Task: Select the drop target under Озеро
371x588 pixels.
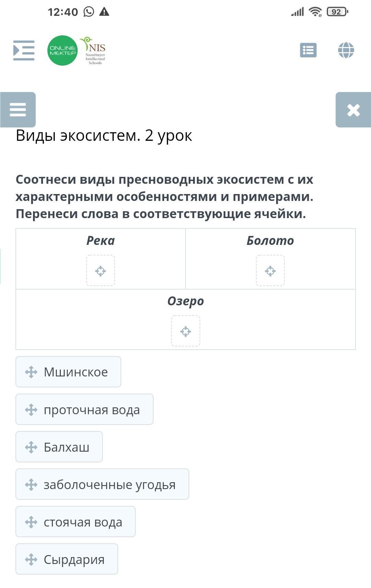Action: tap(185, 331)
